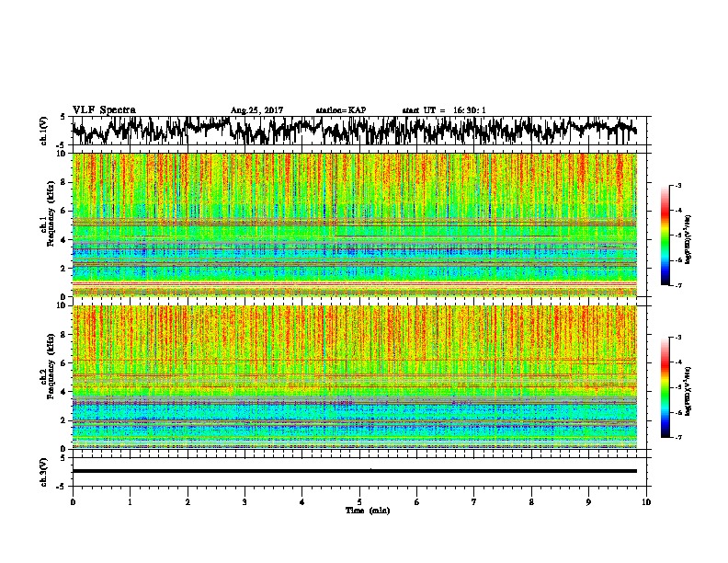Select the "ch.3(V)" axis label

[44, 472]
